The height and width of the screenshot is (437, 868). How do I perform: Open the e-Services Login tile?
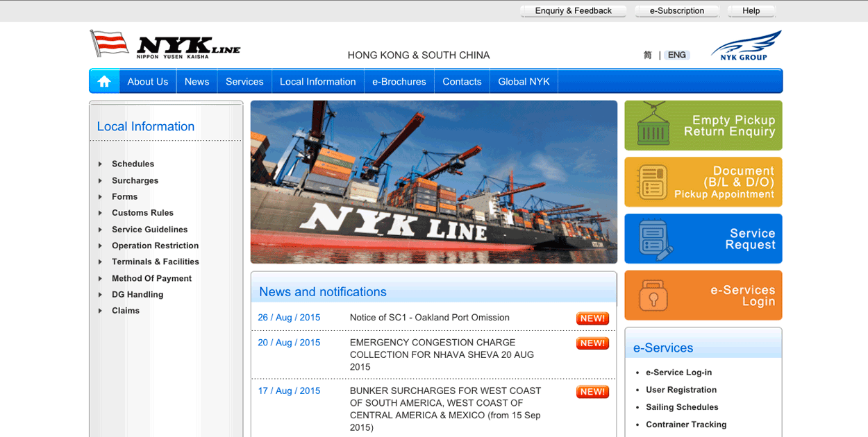pos(703,295)
